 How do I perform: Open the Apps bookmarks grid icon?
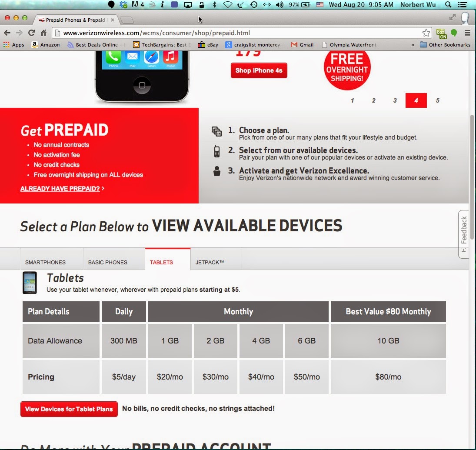click(7, 45)
